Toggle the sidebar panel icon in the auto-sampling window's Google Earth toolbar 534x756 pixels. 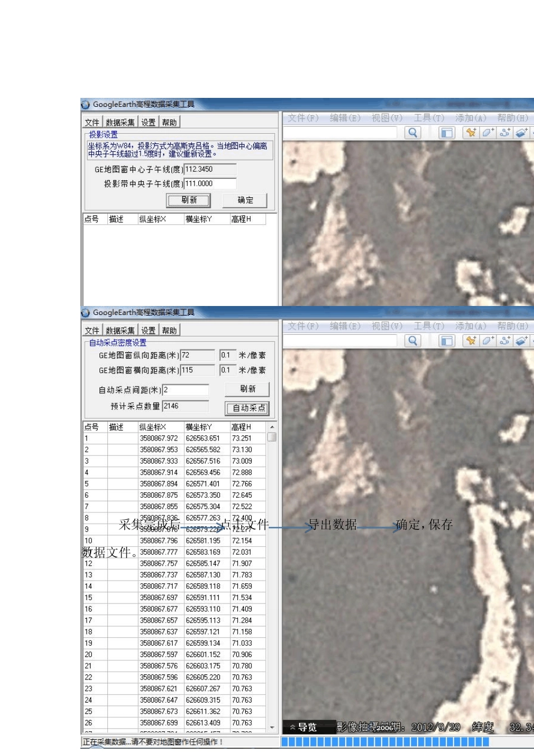[447, 341]
